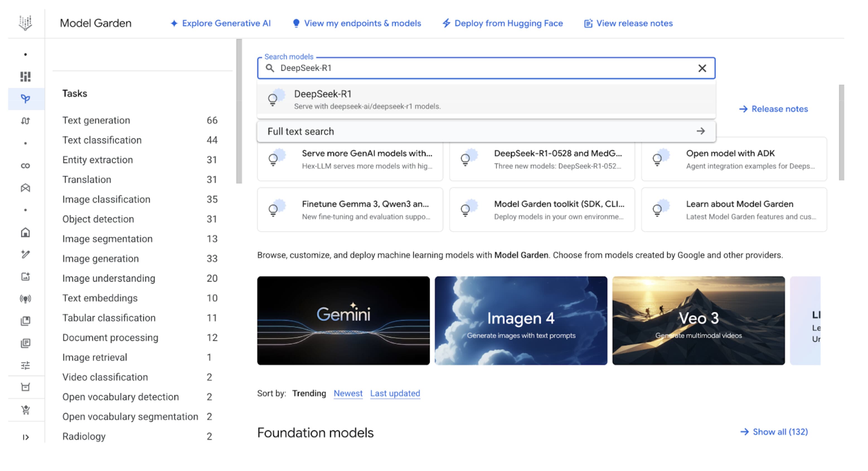
Task: Open the house-shaped sidebar icon
Action: click(25, 232)
